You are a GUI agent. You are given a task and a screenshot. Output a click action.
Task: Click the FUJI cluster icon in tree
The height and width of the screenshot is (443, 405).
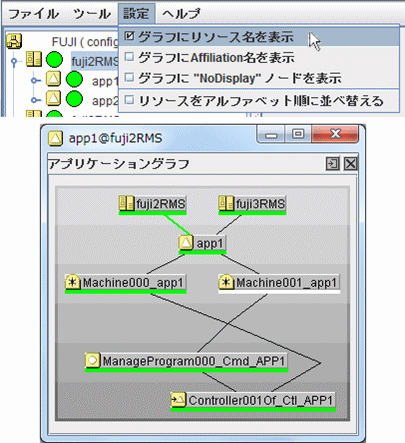click(14, 41)
